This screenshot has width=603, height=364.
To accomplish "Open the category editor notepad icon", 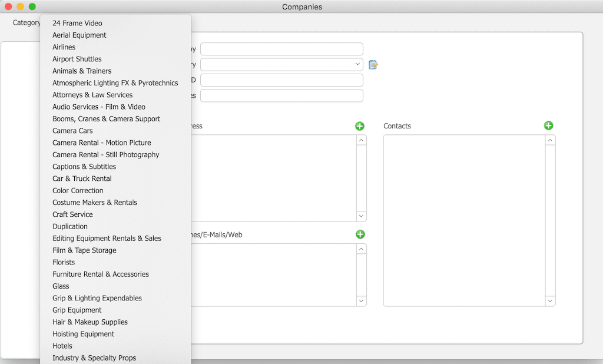I will coord(373,65).
